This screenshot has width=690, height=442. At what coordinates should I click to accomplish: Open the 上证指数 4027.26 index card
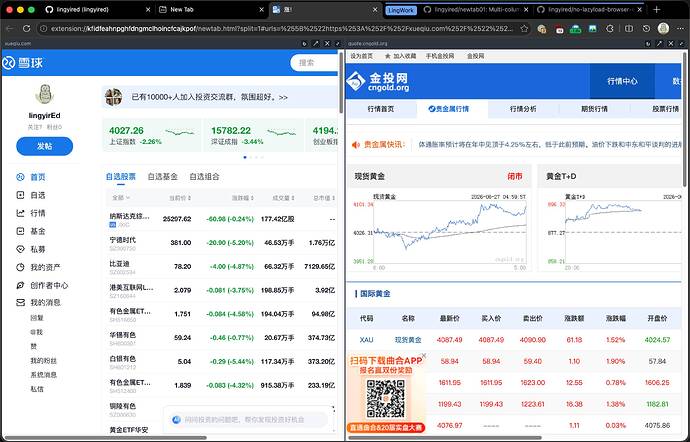tap(151, 136)
